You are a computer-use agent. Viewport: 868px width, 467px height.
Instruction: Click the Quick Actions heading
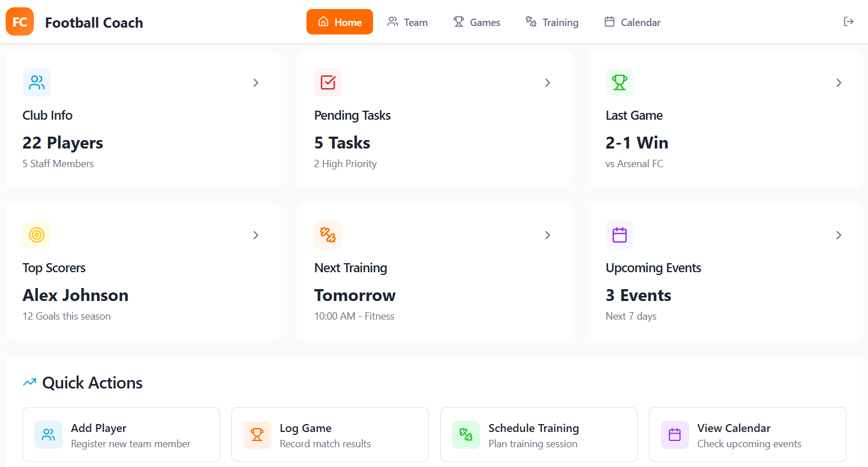93,383
